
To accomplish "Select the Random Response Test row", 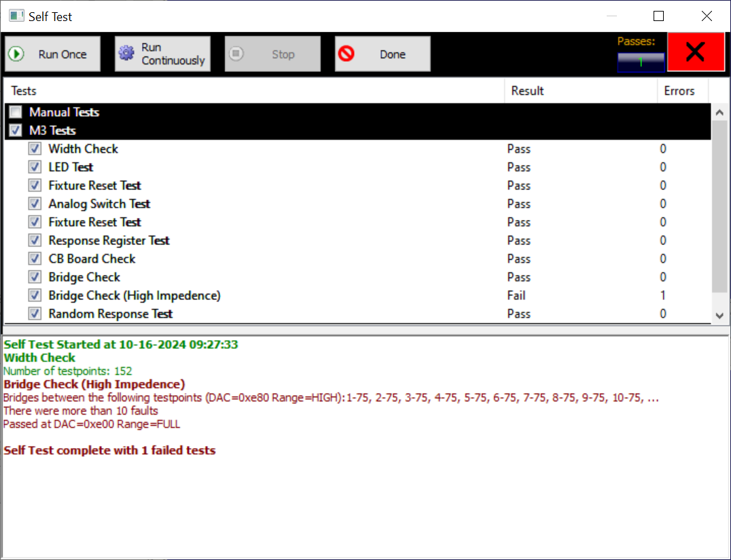I will pyautogui.click(x=110, y=314).
